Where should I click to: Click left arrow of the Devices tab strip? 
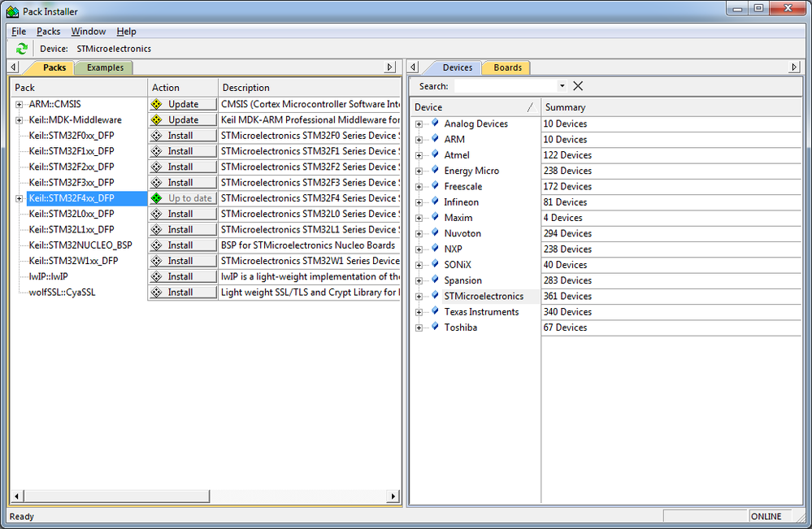coord(413,67)
